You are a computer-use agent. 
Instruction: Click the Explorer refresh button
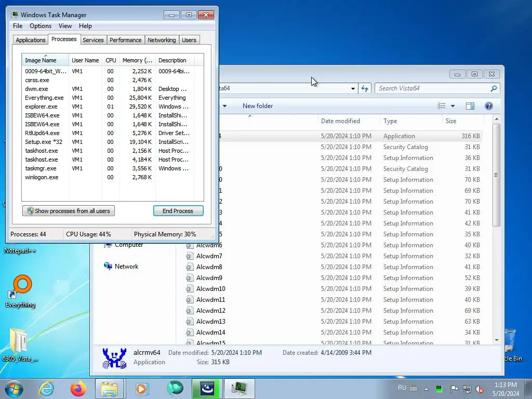pyautogui.click(x=365, y=88)
